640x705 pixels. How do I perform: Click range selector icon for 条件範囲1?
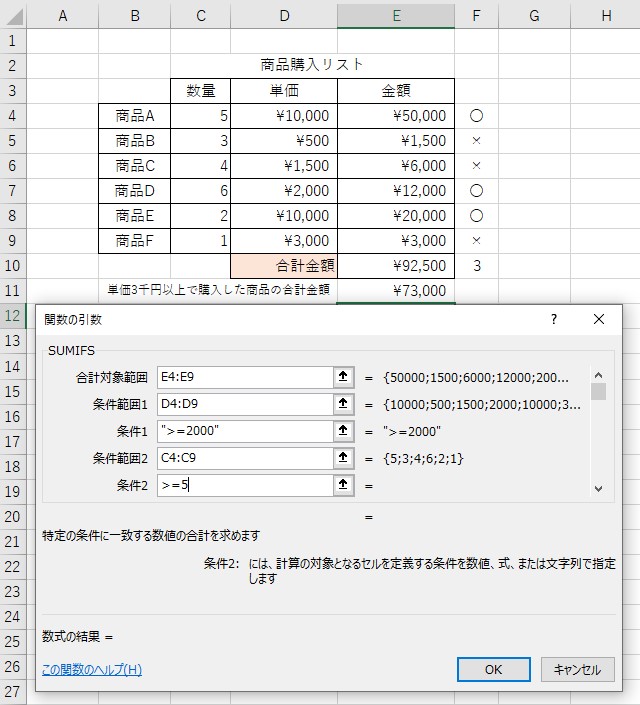344,404
